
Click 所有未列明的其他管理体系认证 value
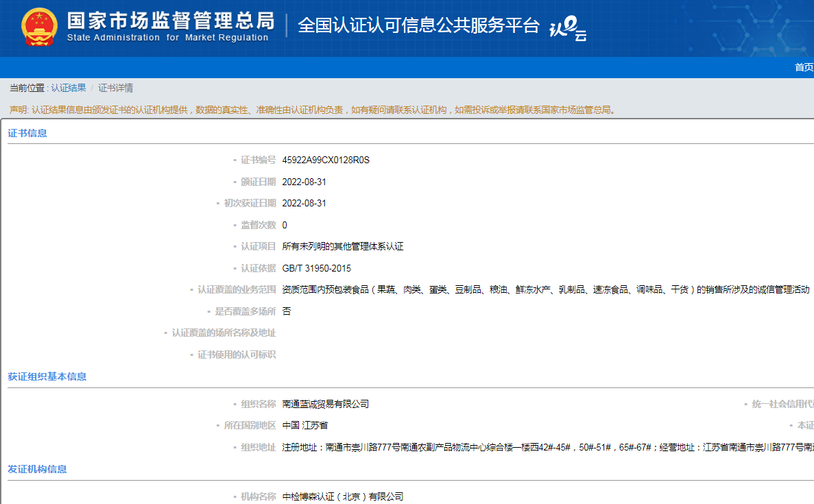[x=343, y=247]
